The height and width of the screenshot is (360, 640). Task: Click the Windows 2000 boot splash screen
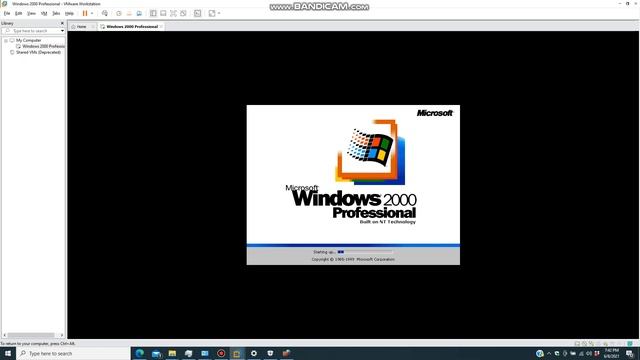point(353,185)
